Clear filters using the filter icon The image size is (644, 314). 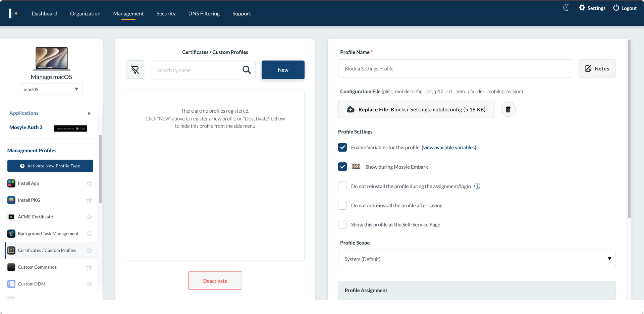pyautogui.click(x=135, y=70)
